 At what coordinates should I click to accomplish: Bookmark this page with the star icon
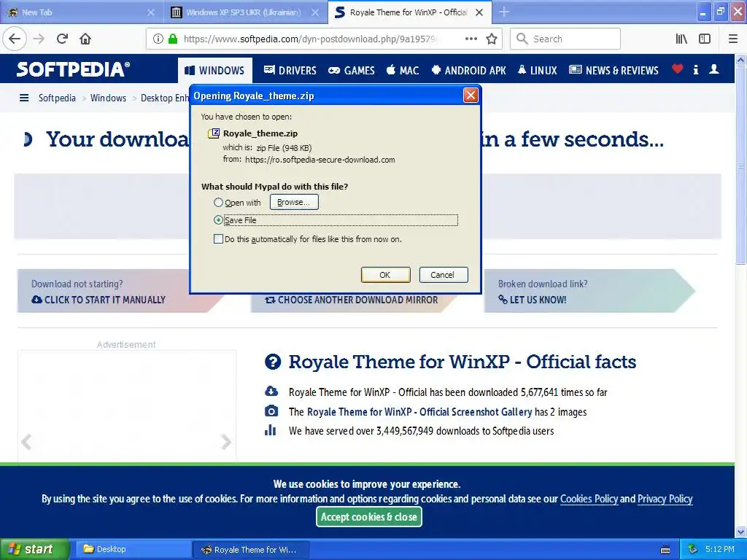pos(492,39)
